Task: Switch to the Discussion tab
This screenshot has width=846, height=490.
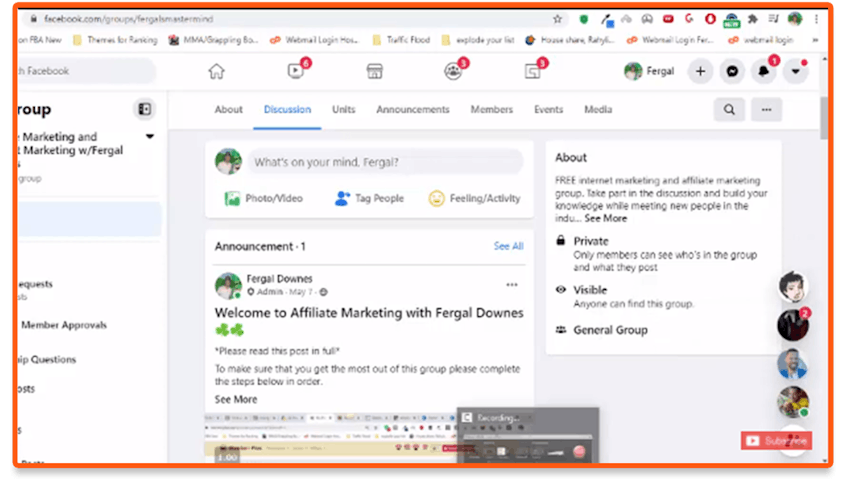Action: pos(287,110)
